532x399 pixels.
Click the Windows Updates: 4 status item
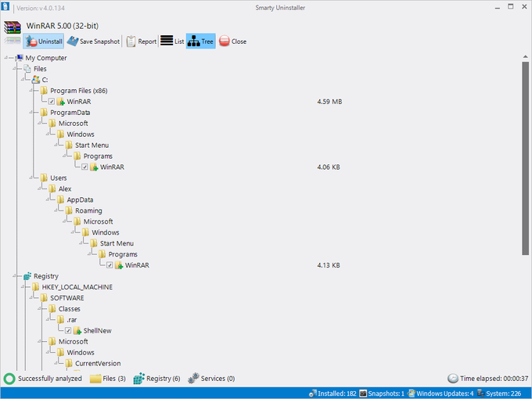[440, 394]
